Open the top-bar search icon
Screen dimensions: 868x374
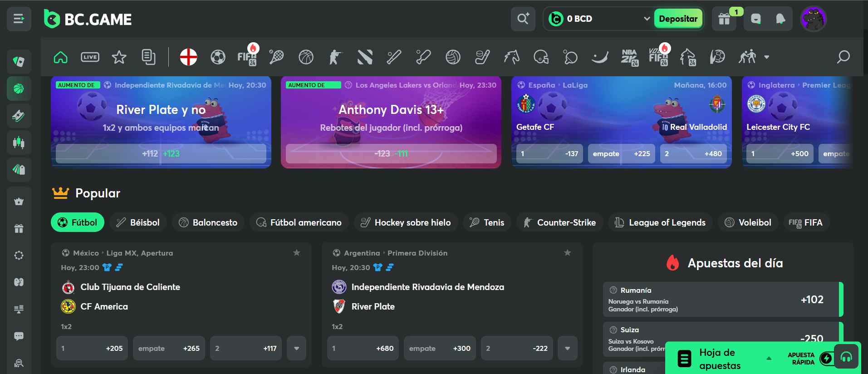[x=523, y=19]
